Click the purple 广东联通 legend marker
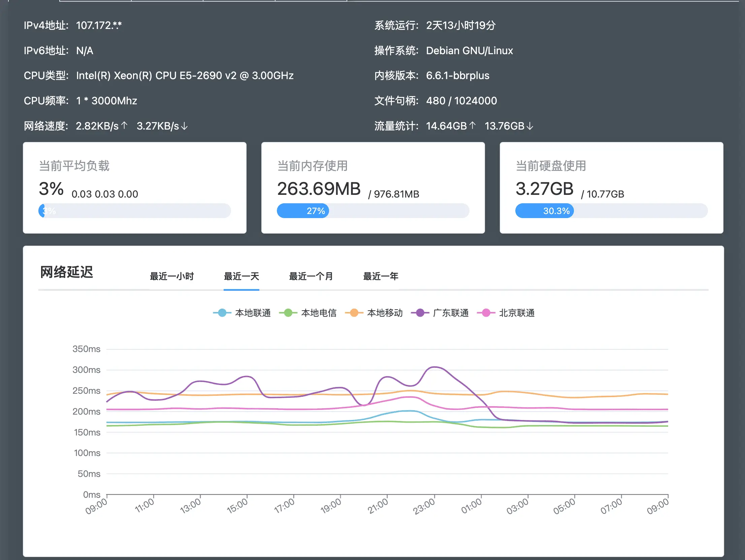Viewport: 745px width, 560px height. click(420, 313)
